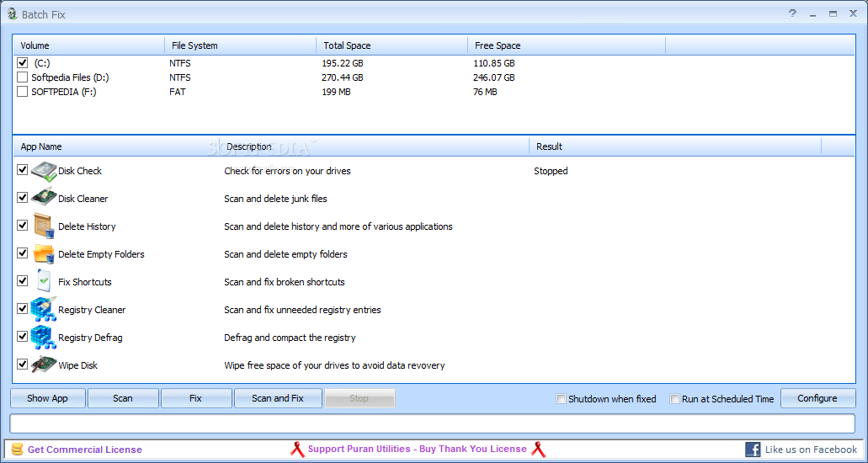This screenshot has height=463, width=868.
Task: Click the Delete History scroll icon
Action: click(x=44, y=226)
